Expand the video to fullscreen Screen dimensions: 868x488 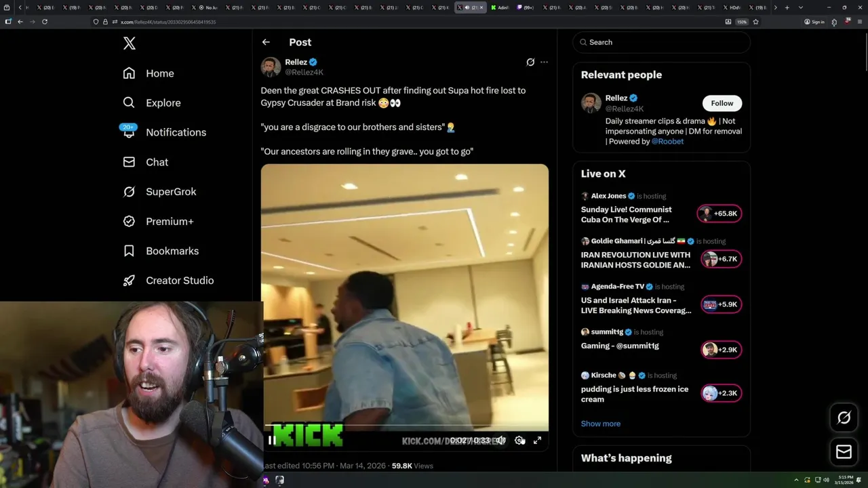point(537,440)
